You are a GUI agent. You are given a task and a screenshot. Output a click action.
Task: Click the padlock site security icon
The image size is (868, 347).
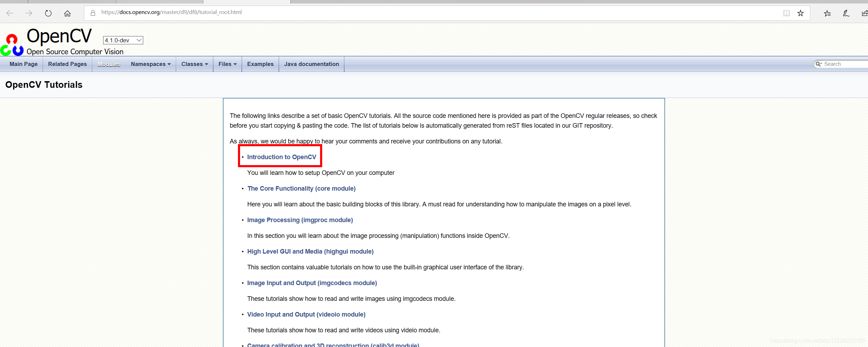pyautogui.click(x=93, y=13)
